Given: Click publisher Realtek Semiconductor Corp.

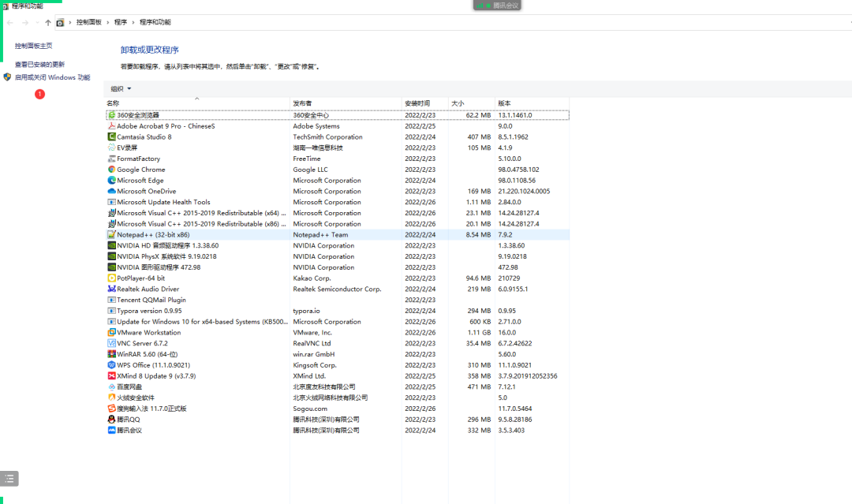Looking at the screenshot, I should 337,289.
